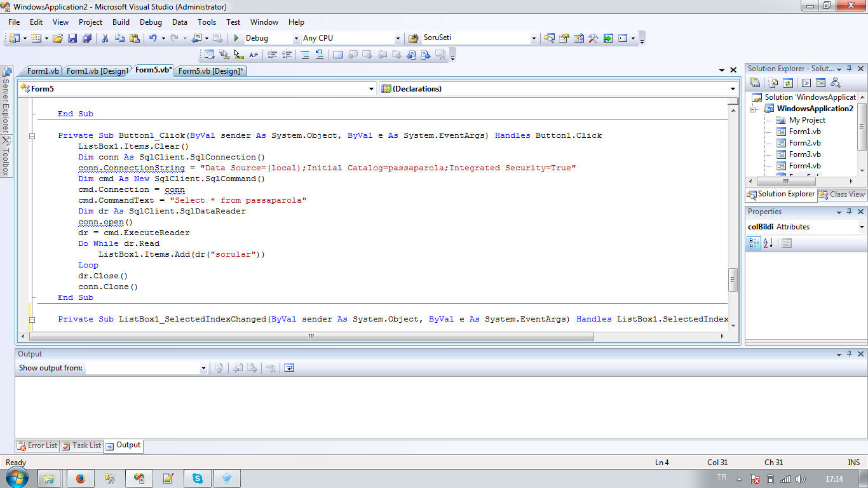868x488 pixels.
Task: Toggle Word Wrap in Output panel
Action: [x=289, y=368]
